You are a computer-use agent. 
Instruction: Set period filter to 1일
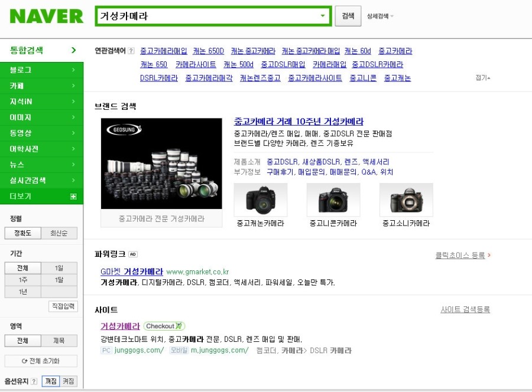pos(59,268)
